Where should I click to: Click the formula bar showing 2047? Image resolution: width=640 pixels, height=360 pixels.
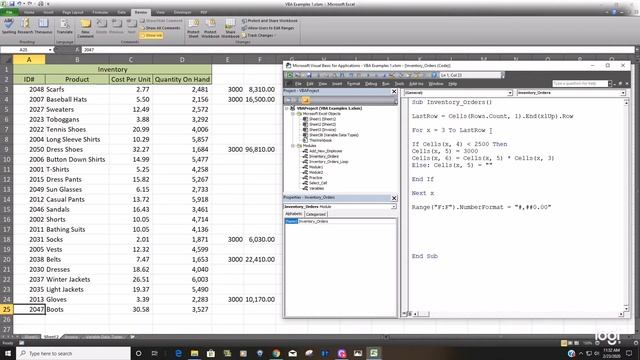(x=357, y=50)
